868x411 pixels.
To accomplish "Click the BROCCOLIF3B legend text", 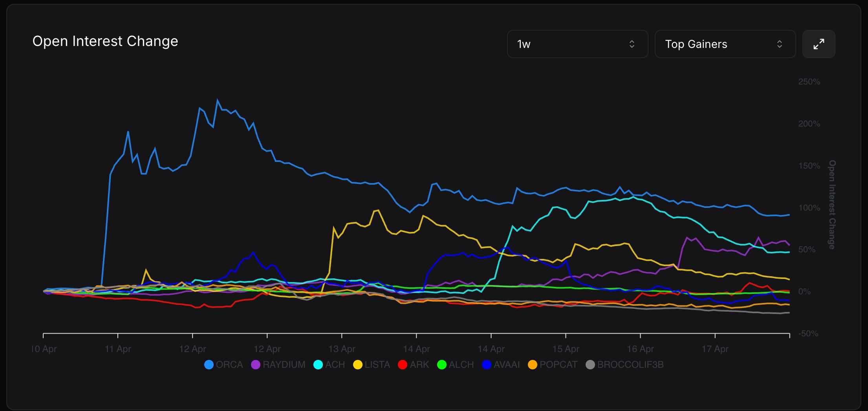I will coord(630,365).
